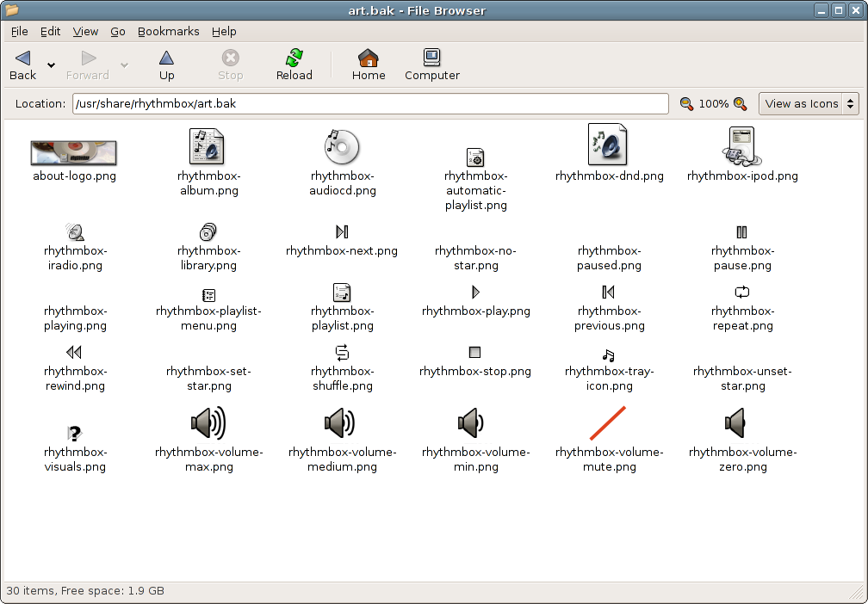The width and height of the screenshot is (868, 604).
Task: Select the rhythmbox-rewind.png icon
Action: [x=74, y=352]
